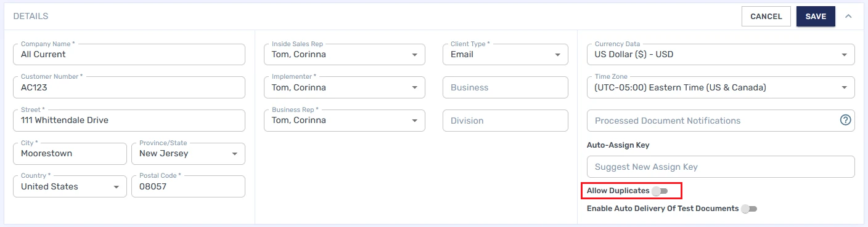Click the Save button
The height and width of the screenshot is (227, 868).
816,17
